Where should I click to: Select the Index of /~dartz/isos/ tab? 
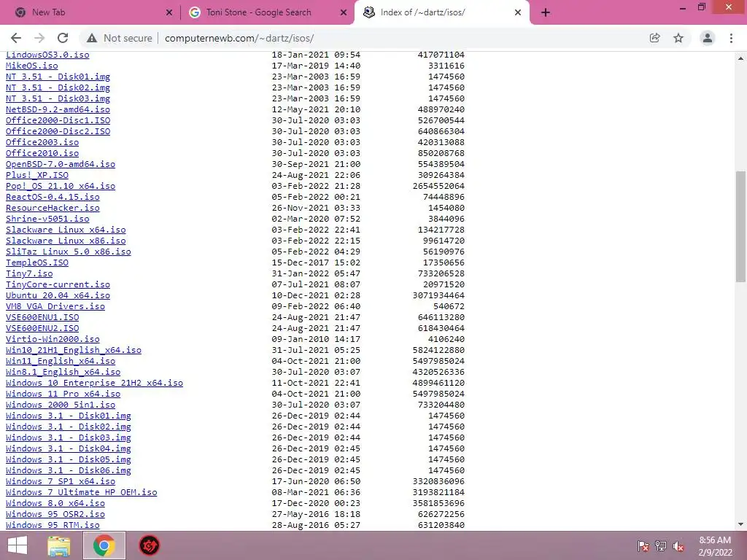(441, 13)
